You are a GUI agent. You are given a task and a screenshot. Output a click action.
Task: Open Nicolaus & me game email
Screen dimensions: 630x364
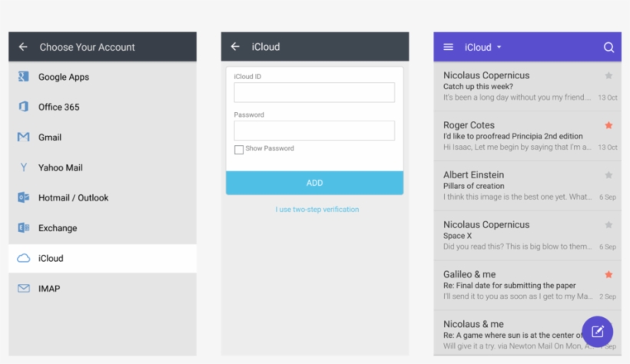click(x=527, y=333)
